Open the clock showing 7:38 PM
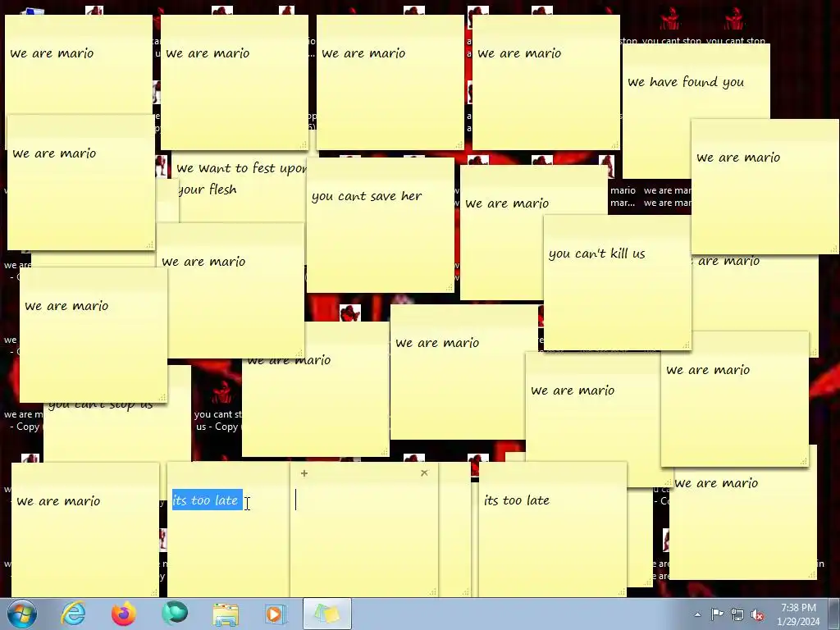840x630 pixels. click(x=798, y=614)
